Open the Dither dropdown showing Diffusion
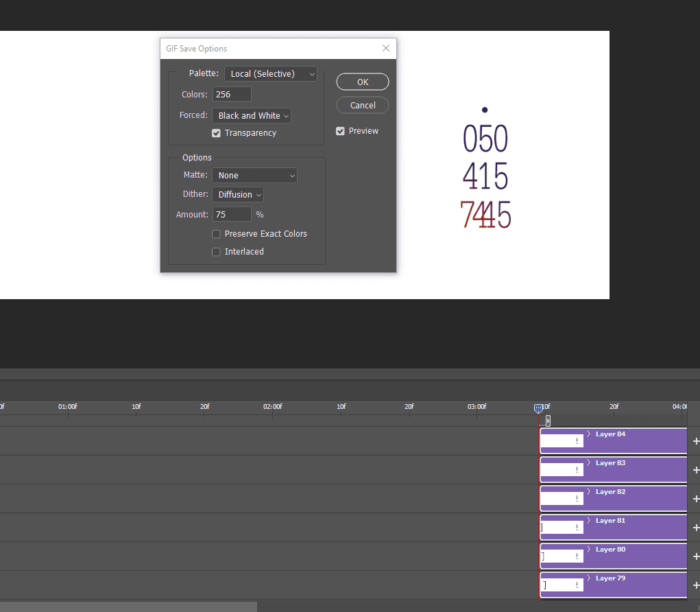The width and height of the screenshot is (700, 612). [x=238, y=195]
